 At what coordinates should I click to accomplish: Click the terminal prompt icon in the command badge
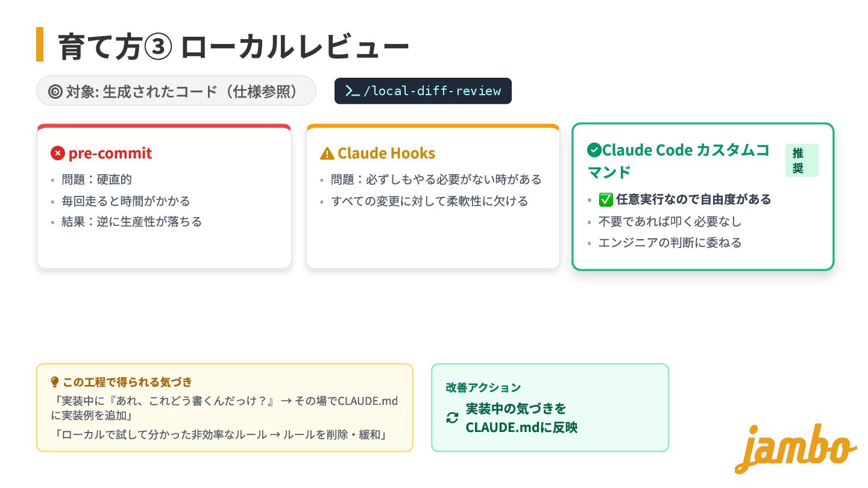coord(352,91)
